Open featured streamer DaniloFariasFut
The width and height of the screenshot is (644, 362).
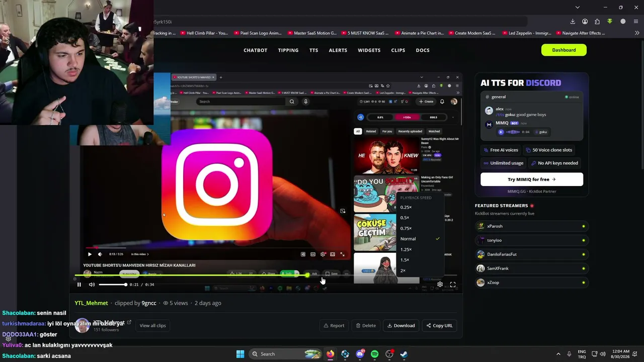(x=531, y=254)
